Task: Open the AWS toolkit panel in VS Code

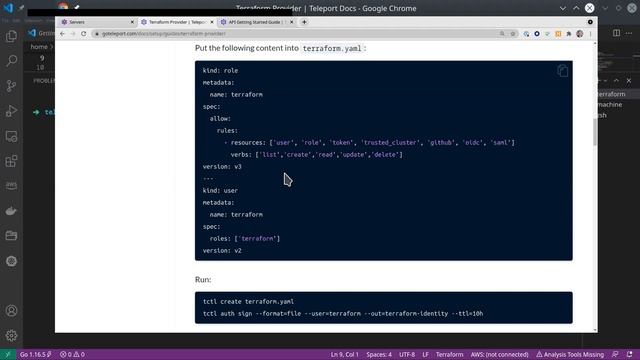Action: click(x=11, y=186)
